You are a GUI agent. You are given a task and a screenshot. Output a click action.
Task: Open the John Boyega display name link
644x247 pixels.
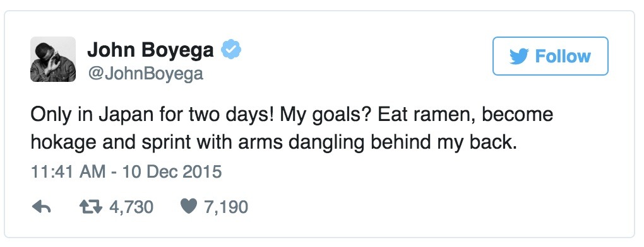click(150, 50)
